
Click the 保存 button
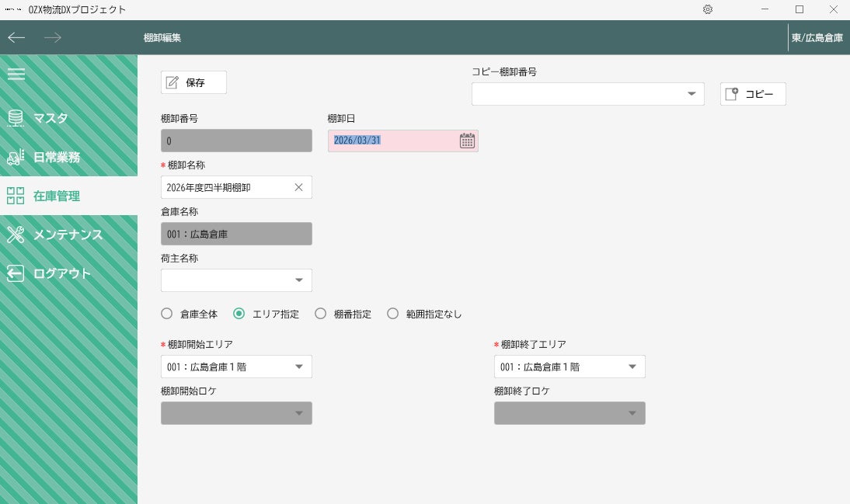click(193, 82)
